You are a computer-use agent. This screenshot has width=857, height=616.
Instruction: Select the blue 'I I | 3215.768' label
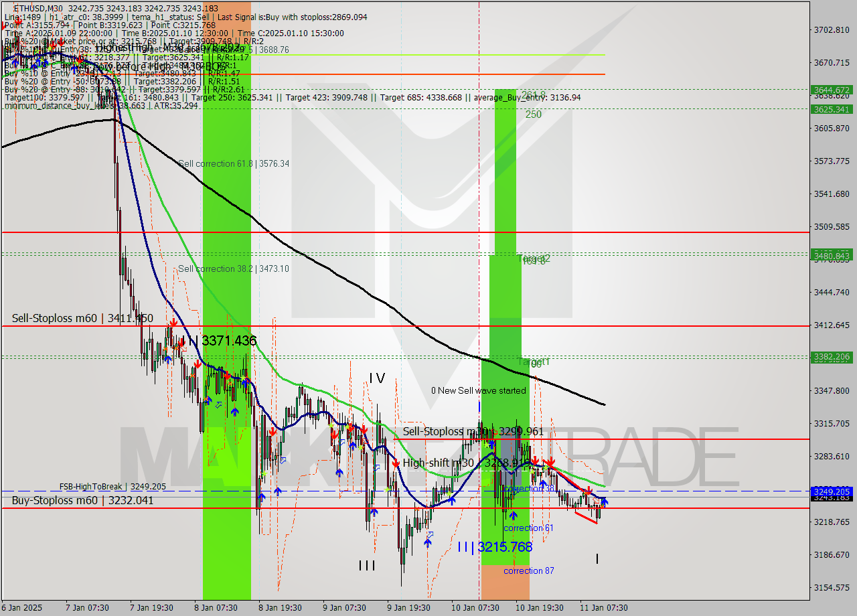495,547
